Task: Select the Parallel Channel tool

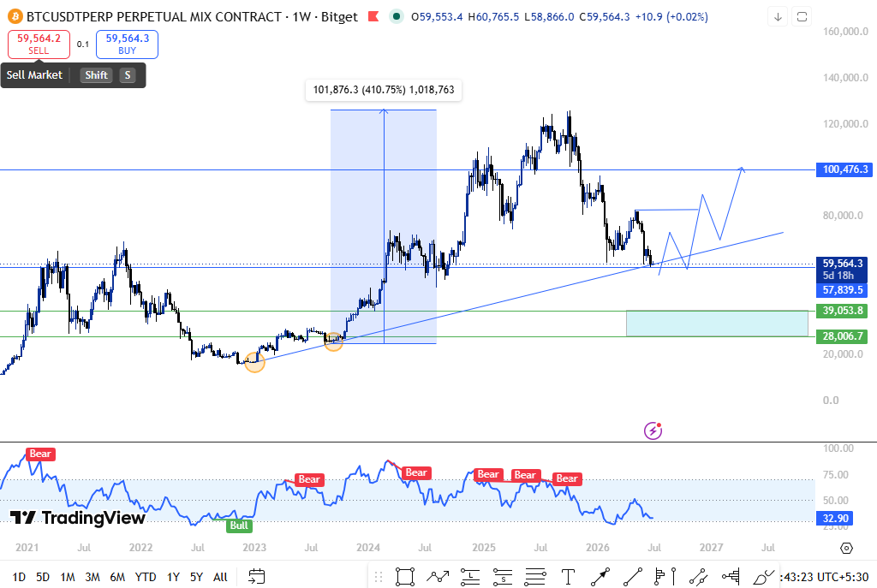Action: pos(698,577)
